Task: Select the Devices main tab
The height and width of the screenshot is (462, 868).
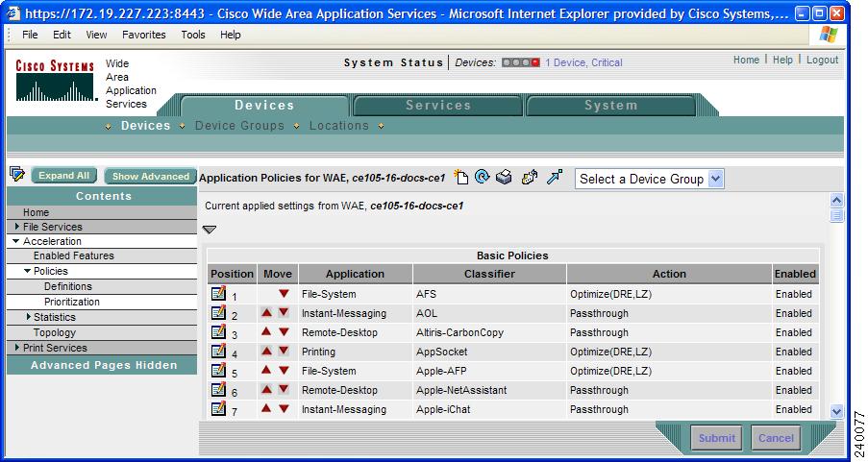Action: click(264, 105)
